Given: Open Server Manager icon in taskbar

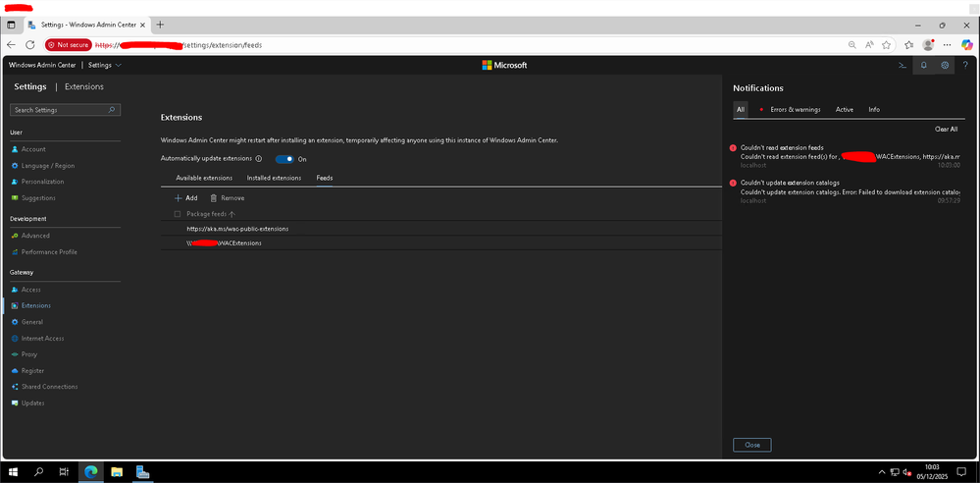Looking at the screenshot, I should (x=142, y=472).
